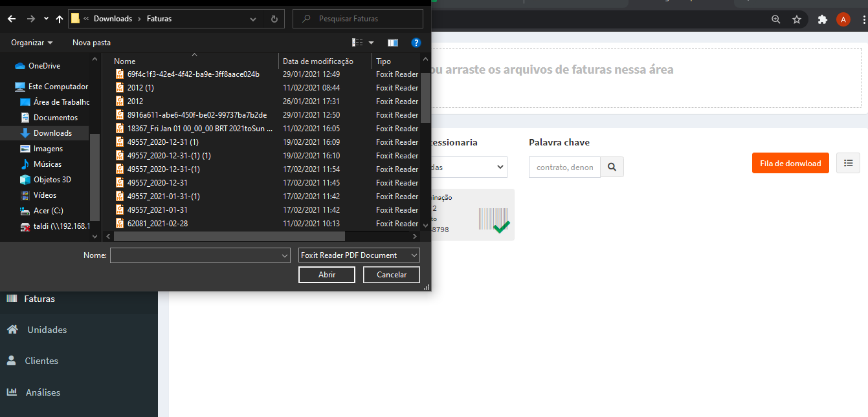Expand the view options dropdown arrow

coord(372,43)
